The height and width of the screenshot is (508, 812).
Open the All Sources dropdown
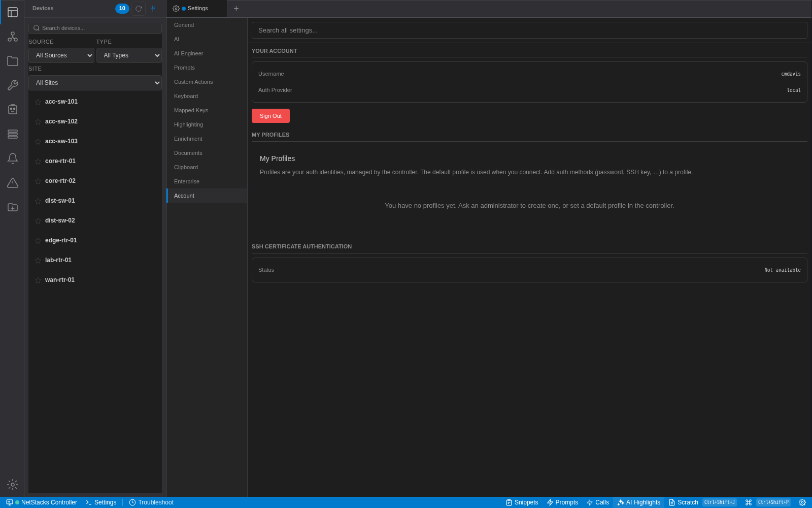61,55
